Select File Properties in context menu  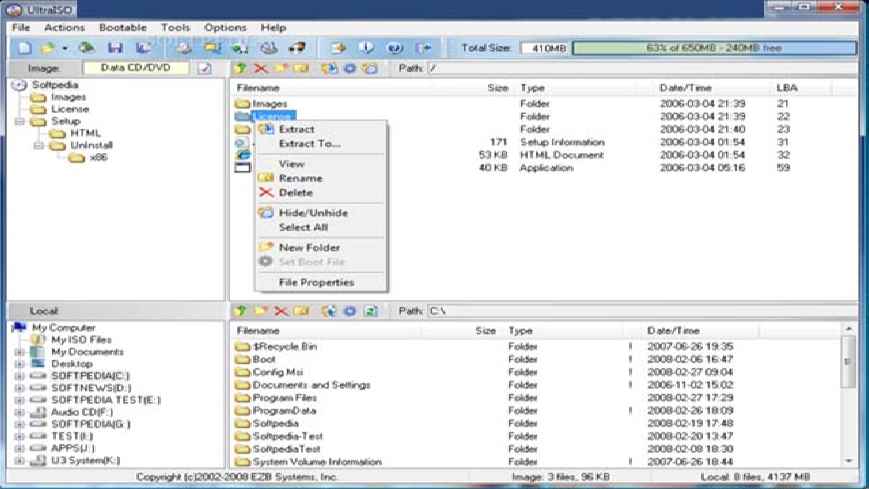(316, 283)
